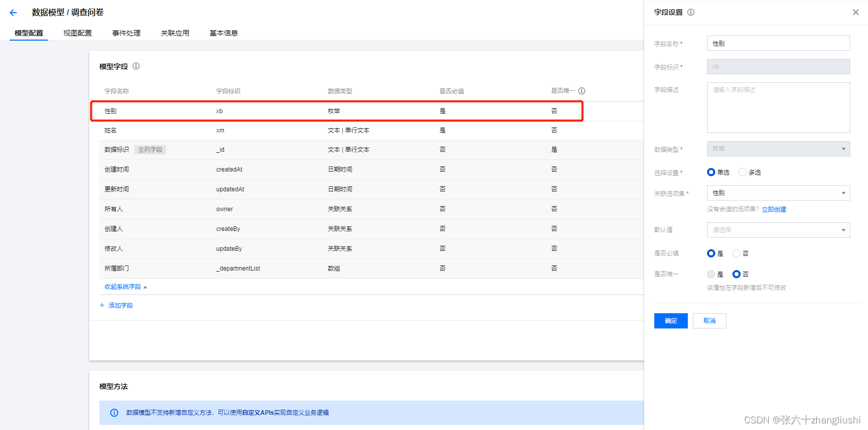Open the 基本信息 tab
This screenshot has height=430, width=868.
click(224, 33)
